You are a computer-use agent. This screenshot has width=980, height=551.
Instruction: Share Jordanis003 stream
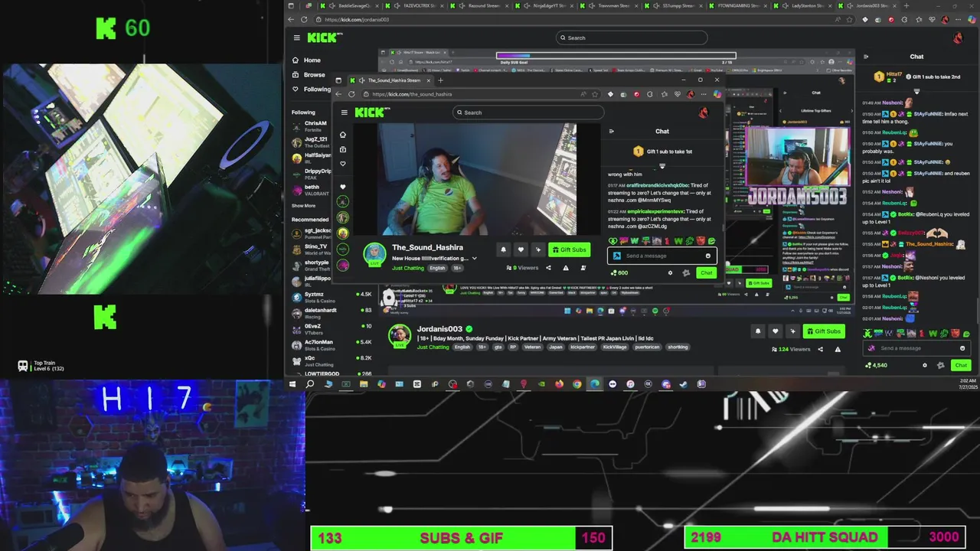click(x=820, y=349)
